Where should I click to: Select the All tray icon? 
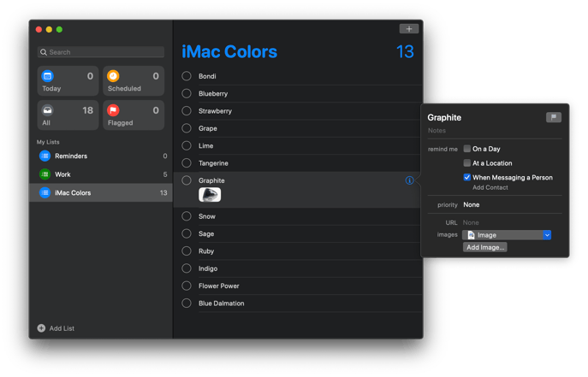(48, 110)
